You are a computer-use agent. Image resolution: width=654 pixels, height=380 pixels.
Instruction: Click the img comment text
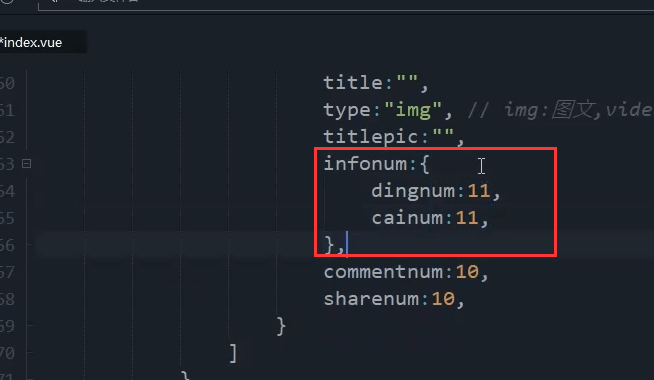click(x=560, y=110)
